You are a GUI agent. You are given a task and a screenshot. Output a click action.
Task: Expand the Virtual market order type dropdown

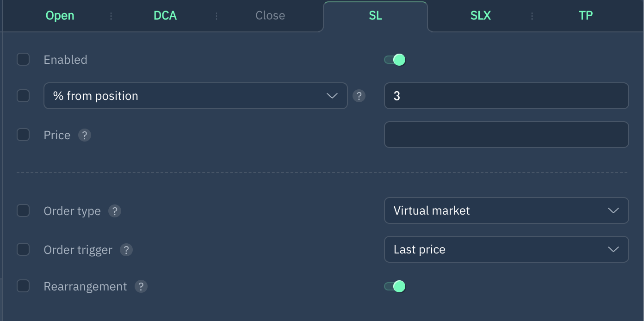point(506,210)
